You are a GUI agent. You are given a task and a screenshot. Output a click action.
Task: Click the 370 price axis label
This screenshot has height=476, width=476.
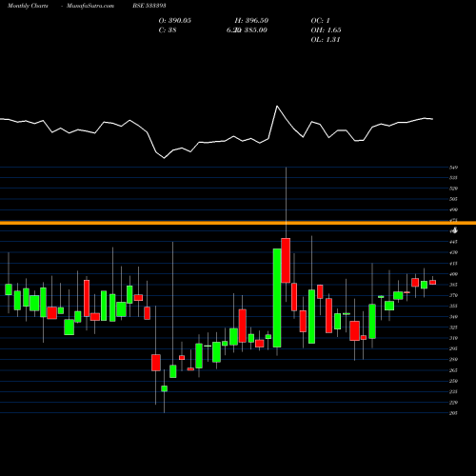tap(453, 295)
